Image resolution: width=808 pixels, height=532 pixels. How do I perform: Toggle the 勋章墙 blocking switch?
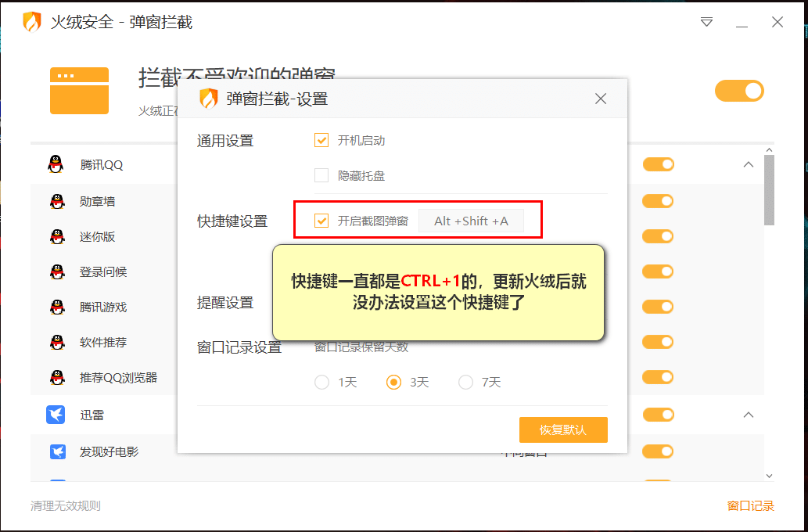(x=658, y=201)
